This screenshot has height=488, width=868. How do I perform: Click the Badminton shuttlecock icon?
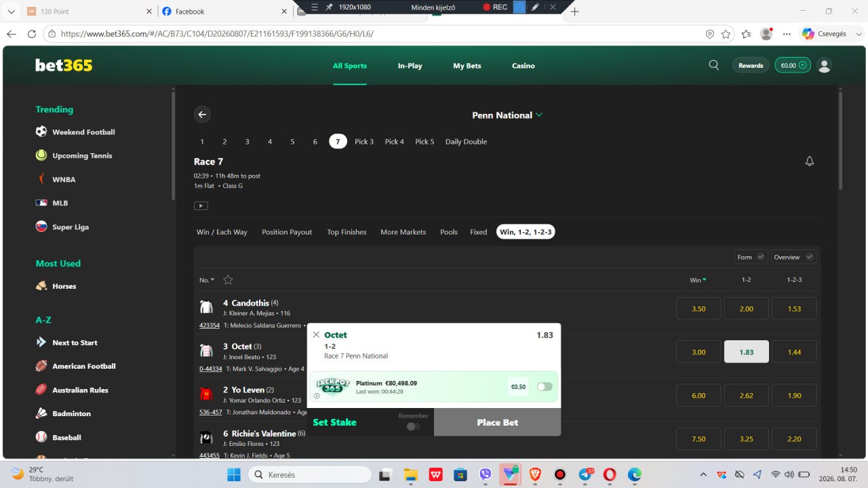coord(41,413)
